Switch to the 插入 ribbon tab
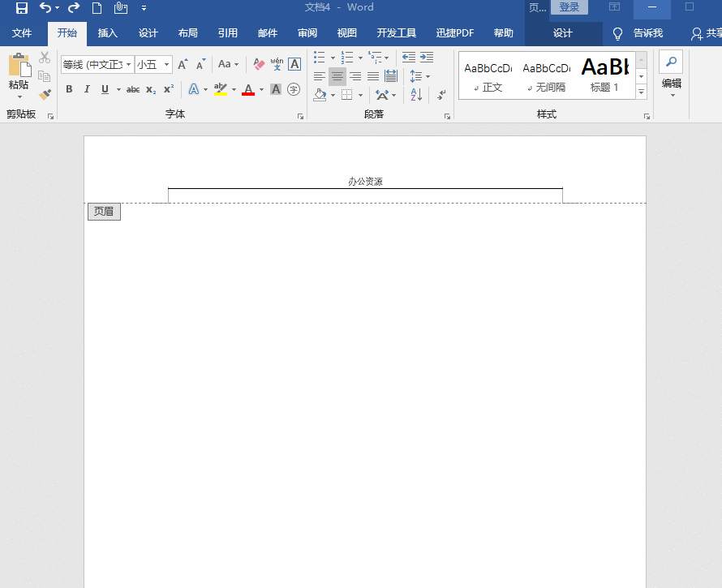This screenshot has height=588, width=722. tap(108, 33)
